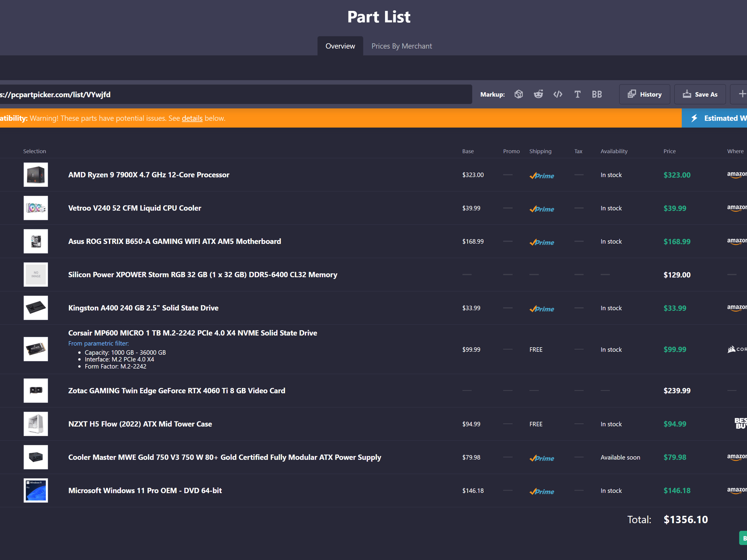Select the Overview tab
This screenshot has width=747, height=560.
click(x=340, y=46)
